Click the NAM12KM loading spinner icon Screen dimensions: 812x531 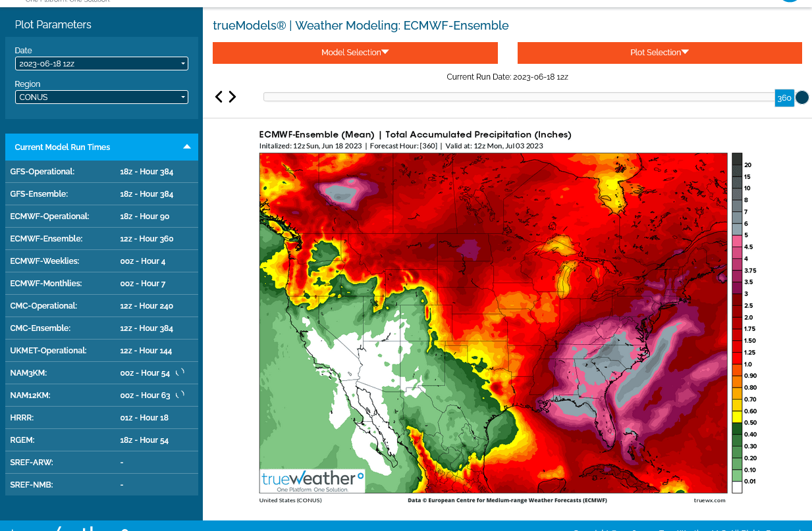click(x=180, y=395)
